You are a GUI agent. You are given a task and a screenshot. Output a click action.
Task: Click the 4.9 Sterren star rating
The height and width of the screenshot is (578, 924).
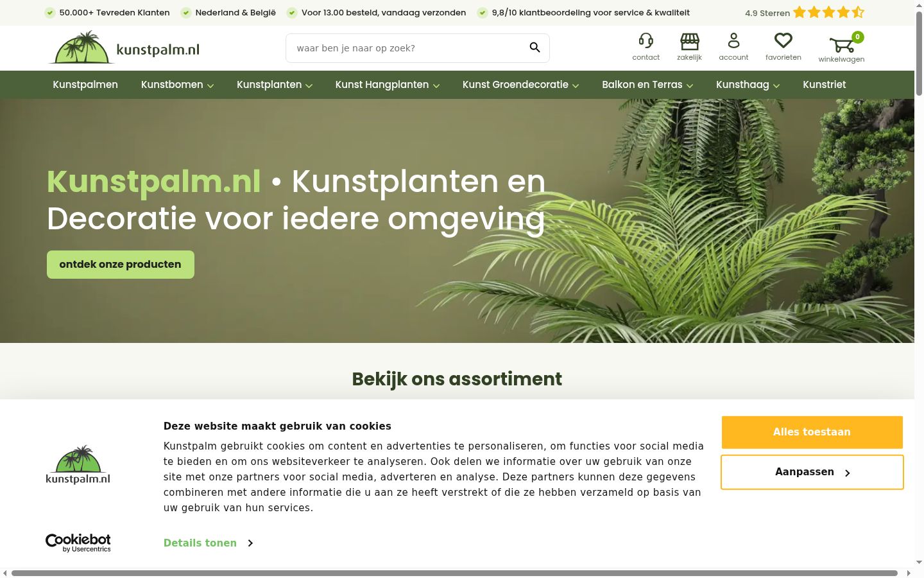click(x=804, y=12)
